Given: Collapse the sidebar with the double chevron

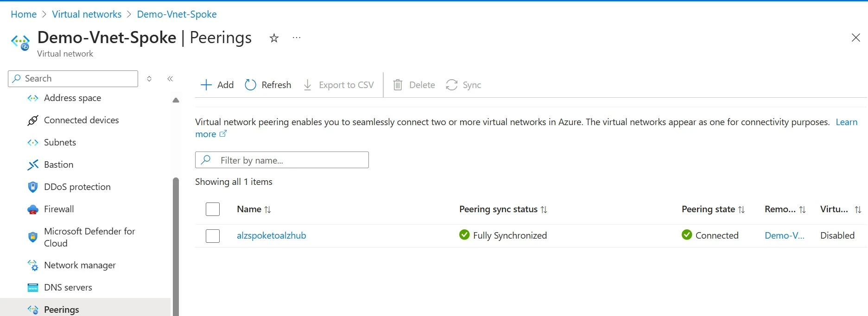Looking at the screenshot, I should pos(170,79).
